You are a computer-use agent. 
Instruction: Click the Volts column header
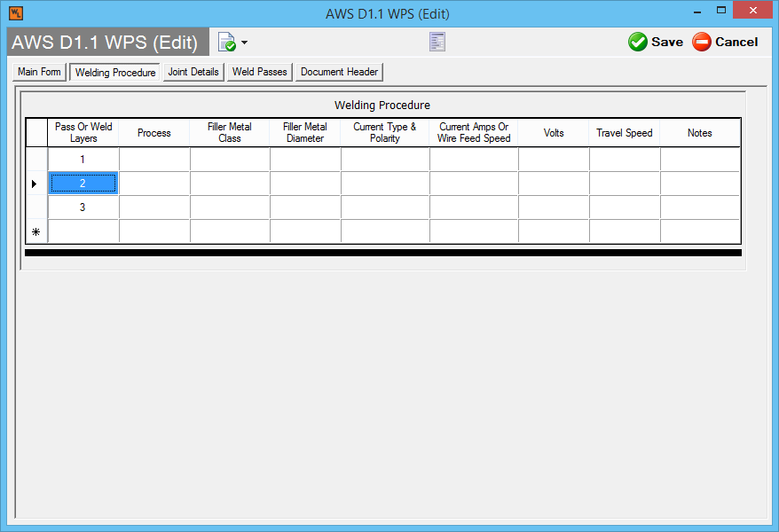[554, 132]
